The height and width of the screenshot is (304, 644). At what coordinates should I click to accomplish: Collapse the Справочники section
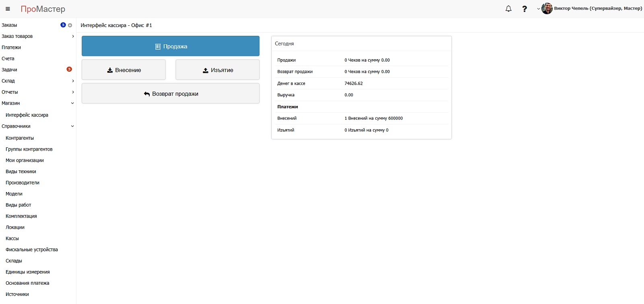coord(72,126)
